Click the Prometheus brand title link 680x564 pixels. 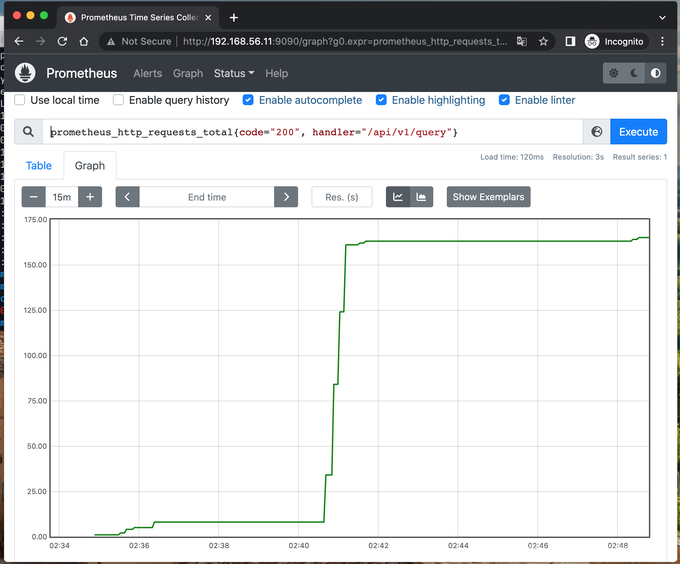[82, 73]
